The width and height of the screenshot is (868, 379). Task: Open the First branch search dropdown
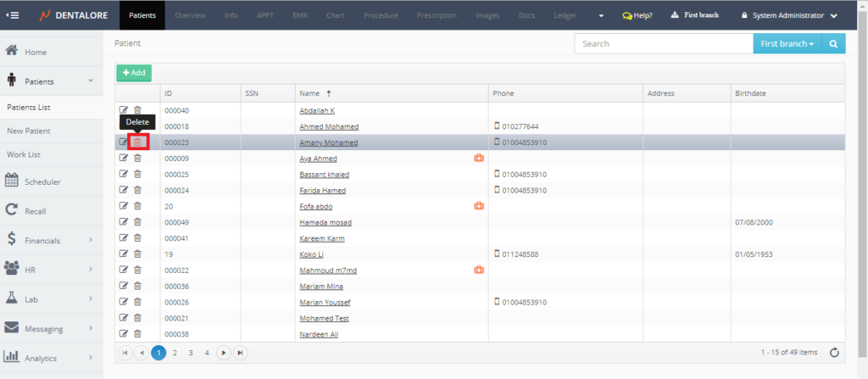point(787,44)
